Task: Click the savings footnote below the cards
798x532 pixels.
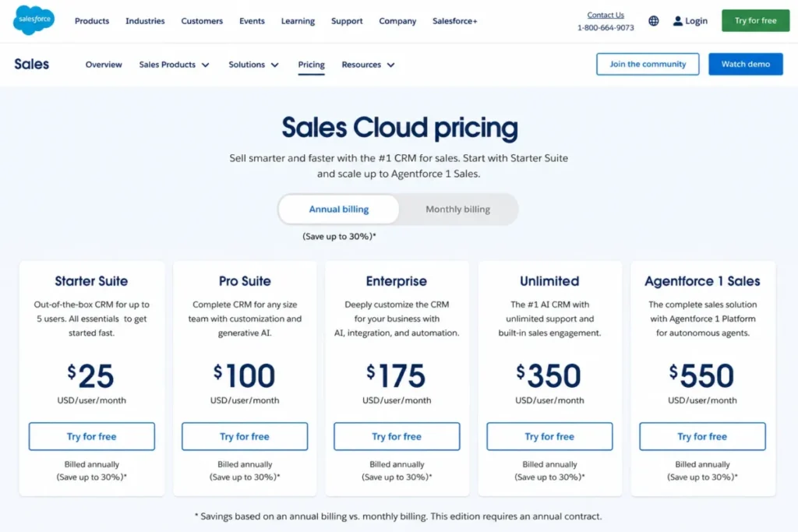Action: [x=398, y=516]
